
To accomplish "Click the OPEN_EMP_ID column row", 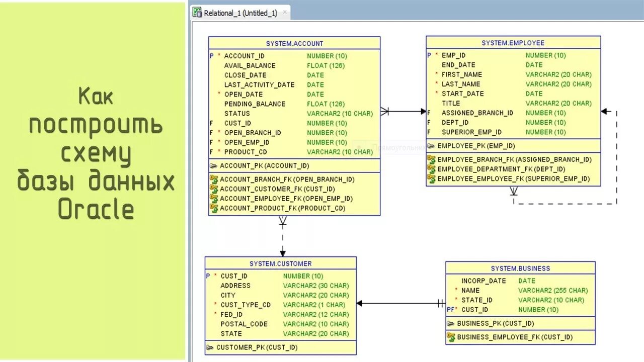I will (x=294, y=142).
